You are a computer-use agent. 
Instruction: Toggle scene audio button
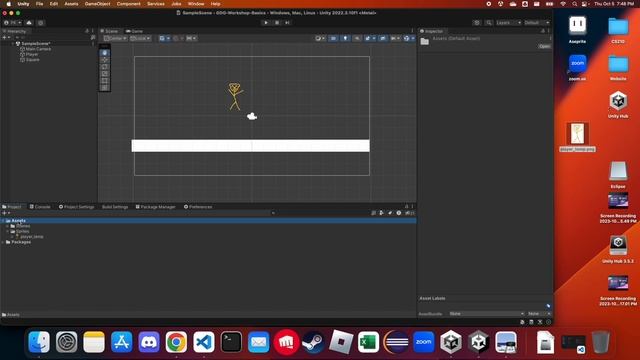point(357,38)
